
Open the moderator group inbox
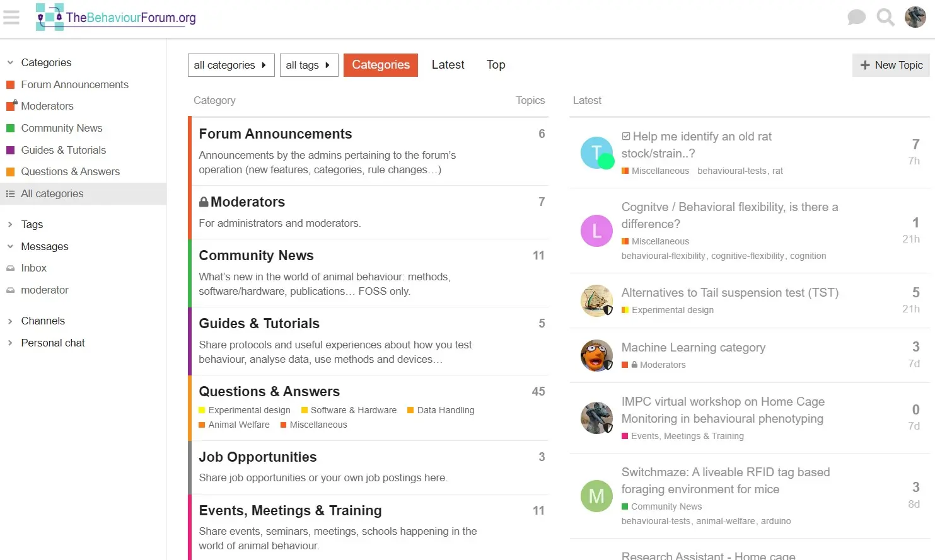44,290
